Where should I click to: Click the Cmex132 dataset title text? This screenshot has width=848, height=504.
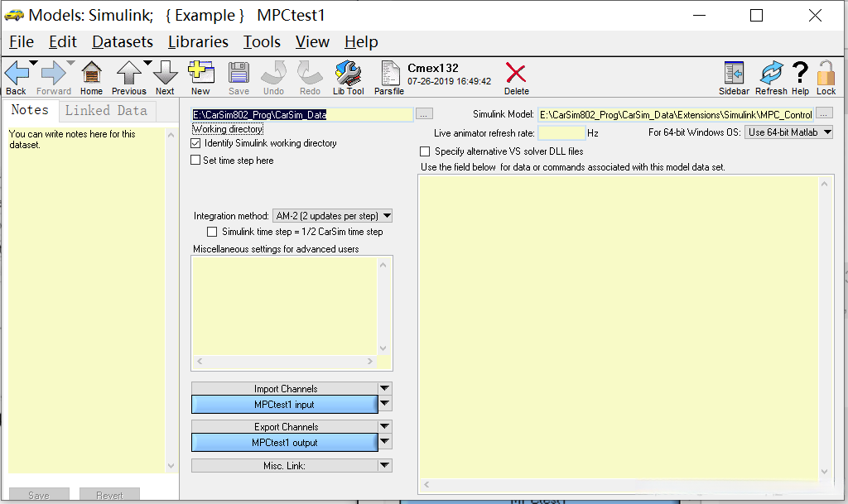(x=433, y=68)
